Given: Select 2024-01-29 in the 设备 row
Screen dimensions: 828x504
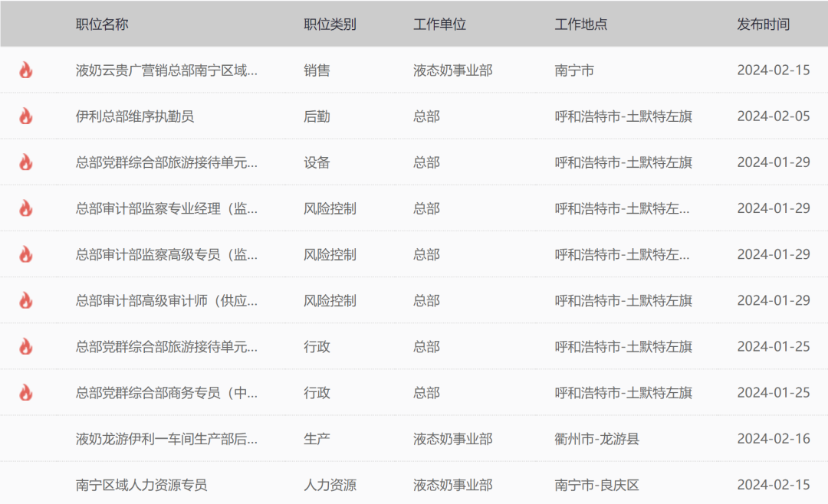Looking at the screenshot, I should pyautogui.click(x=774, y=162).
